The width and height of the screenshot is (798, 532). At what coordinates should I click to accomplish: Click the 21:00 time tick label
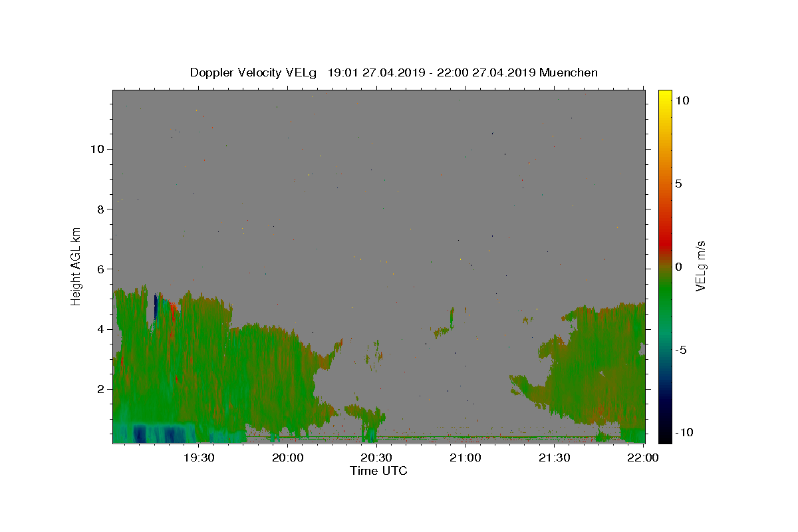click(x=465, y=458)
